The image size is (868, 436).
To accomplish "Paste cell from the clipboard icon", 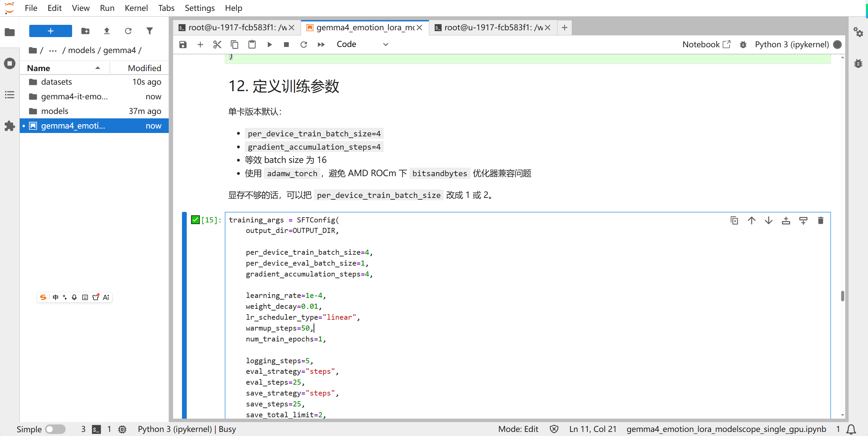I will point(252,45).
